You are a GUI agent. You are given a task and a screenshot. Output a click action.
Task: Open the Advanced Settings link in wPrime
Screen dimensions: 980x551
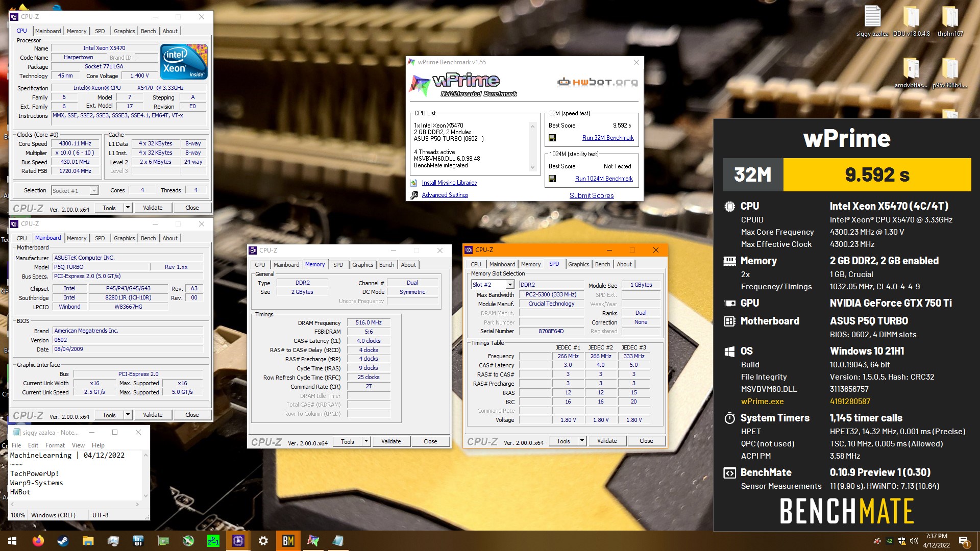click(x=445, y=195)
